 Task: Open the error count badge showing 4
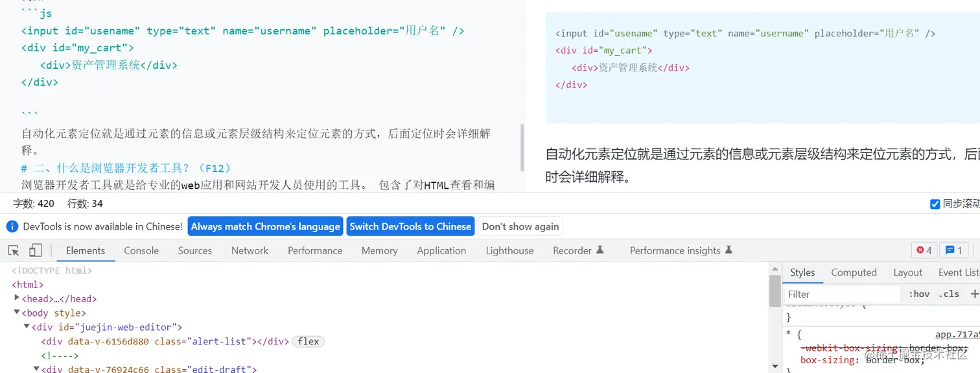(x=924, y=250)
